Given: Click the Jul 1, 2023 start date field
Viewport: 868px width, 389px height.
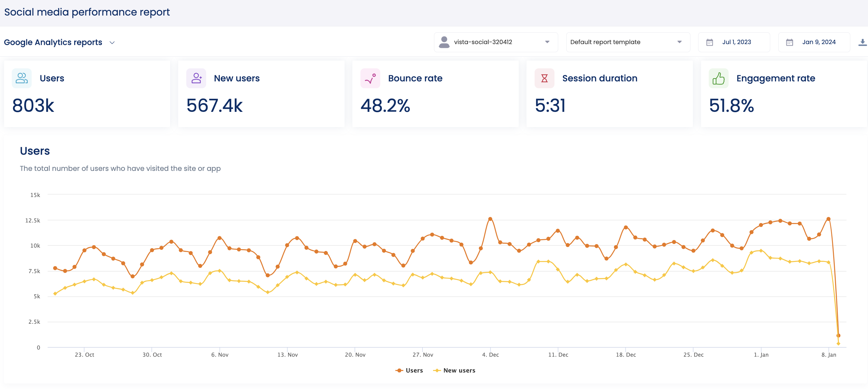Looking at the screenshot, I should point(737,42).
